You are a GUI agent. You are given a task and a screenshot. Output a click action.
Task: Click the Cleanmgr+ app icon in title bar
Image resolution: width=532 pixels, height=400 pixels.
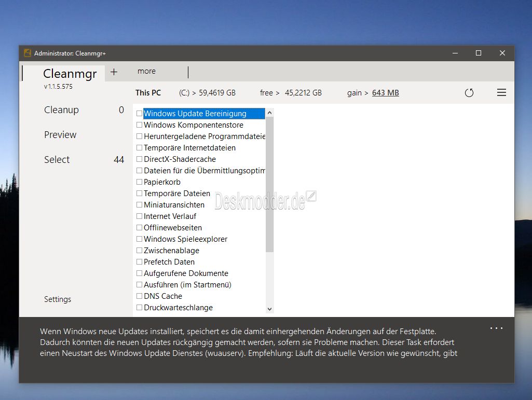(x=28, y=53)
